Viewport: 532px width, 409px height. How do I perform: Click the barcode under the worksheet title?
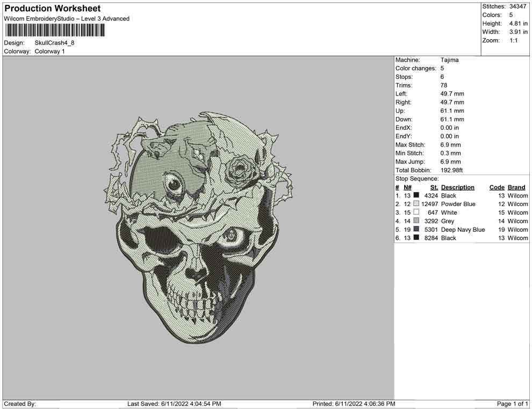pyautogui.click(x=55, y=31)
